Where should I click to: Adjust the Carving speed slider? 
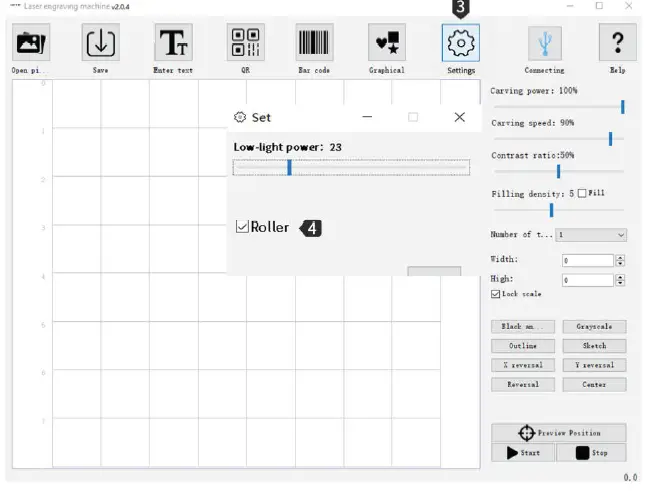tap(559, 139)
